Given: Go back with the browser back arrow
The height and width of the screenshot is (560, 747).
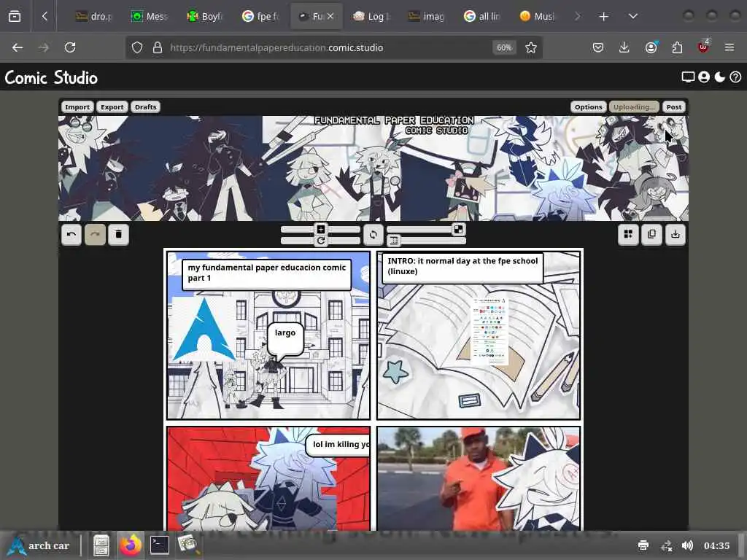Looking at the screenshot, I should pos(18,47).
